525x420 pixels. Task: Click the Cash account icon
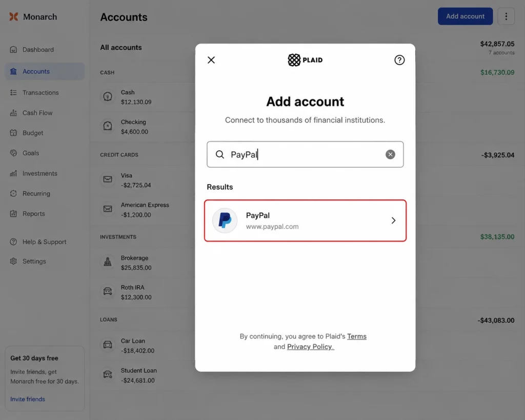108,97
